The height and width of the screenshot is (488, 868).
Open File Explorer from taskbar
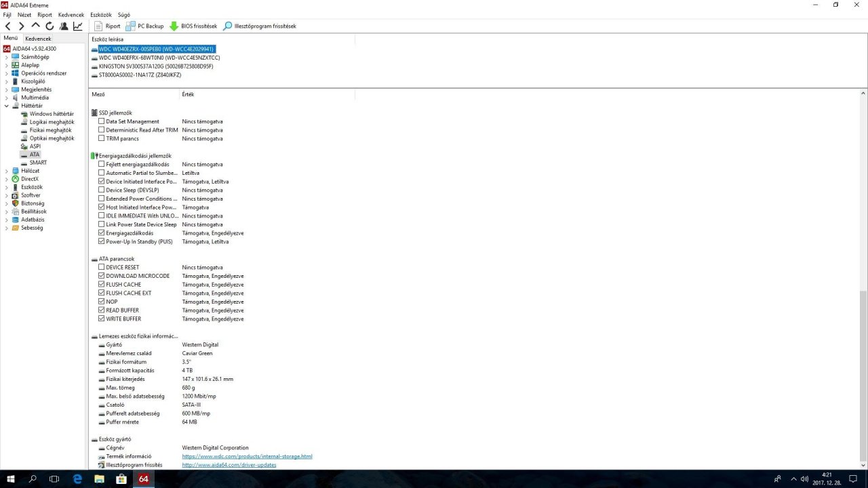(x=99, y=479)
